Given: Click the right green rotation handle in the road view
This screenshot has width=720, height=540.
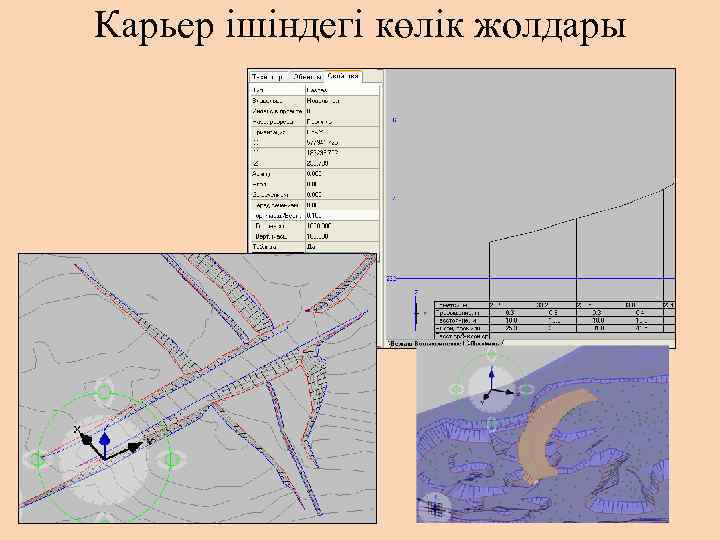Looking at the screenshot, I should pyautogui.click(x=171, y=459).
